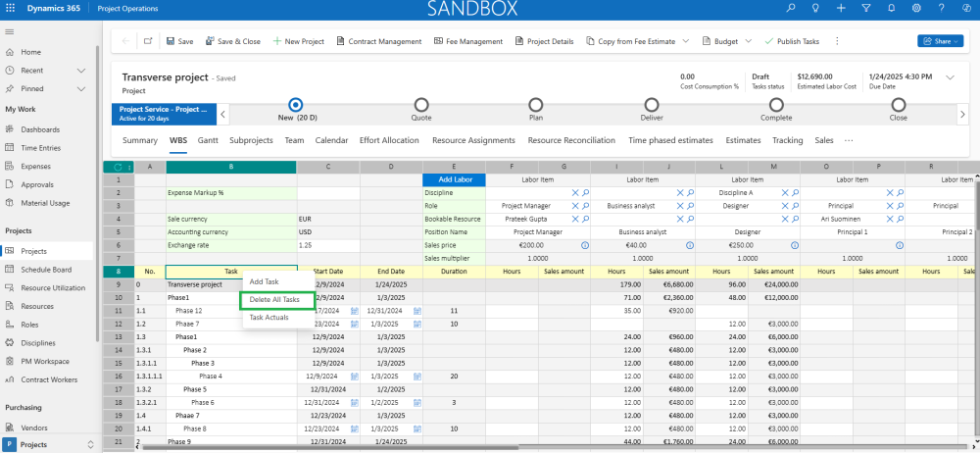This screenshot has width=980, height=453.
Task: Expand the header details chevron by Due Date
Action: click(950, 77)
